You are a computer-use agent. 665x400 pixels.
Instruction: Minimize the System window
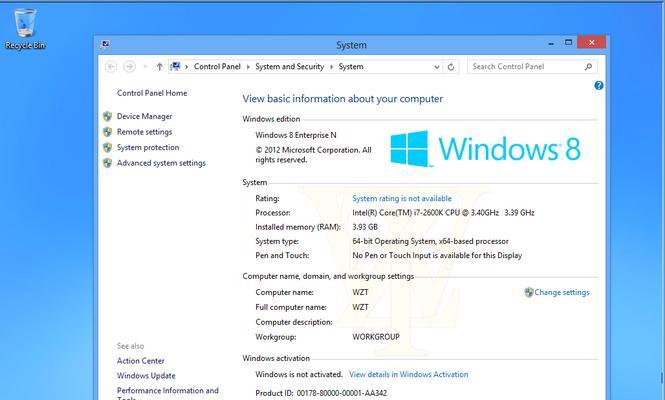550,43
